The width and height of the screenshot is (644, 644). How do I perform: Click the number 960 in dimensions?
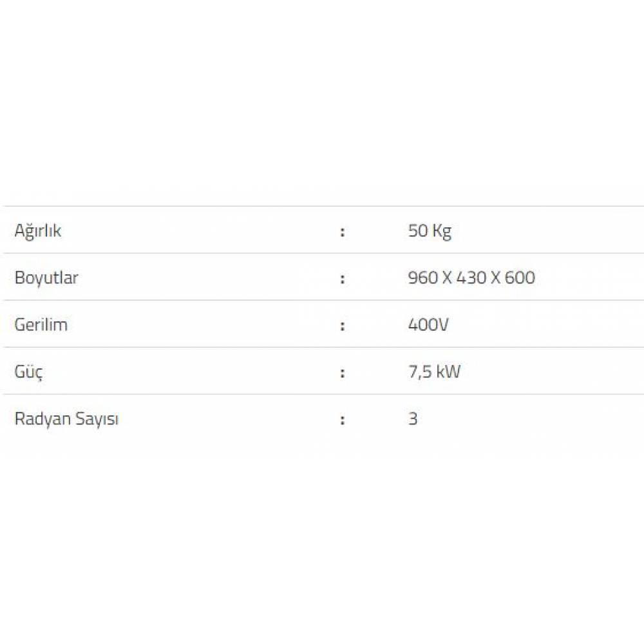coord(421,278)
